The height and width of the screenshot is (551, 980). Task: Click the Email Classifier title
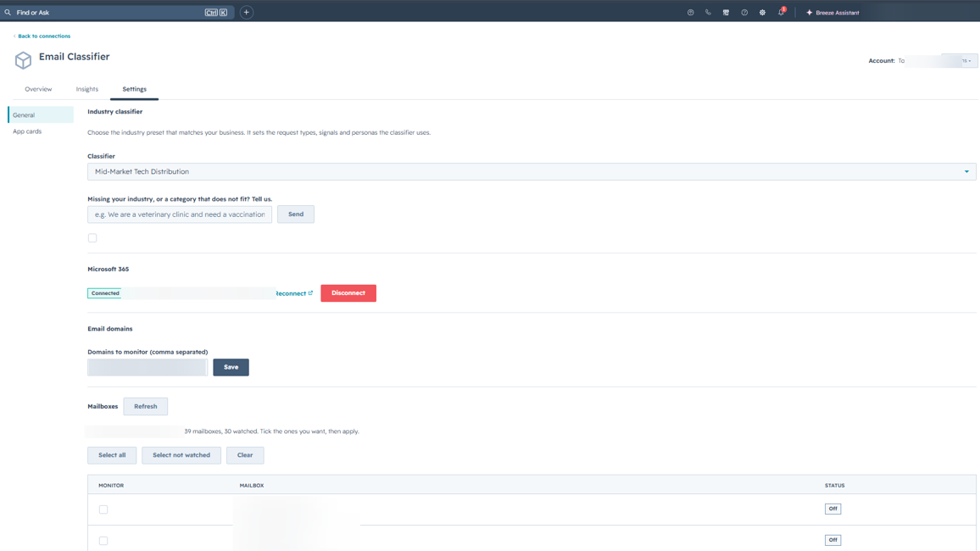(75, 57)
